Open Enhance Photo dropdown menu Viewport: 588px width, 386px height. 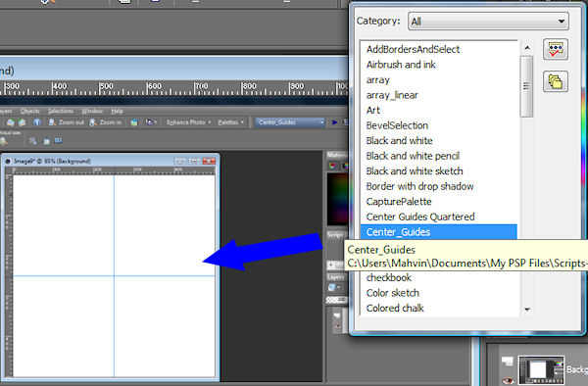188,122
